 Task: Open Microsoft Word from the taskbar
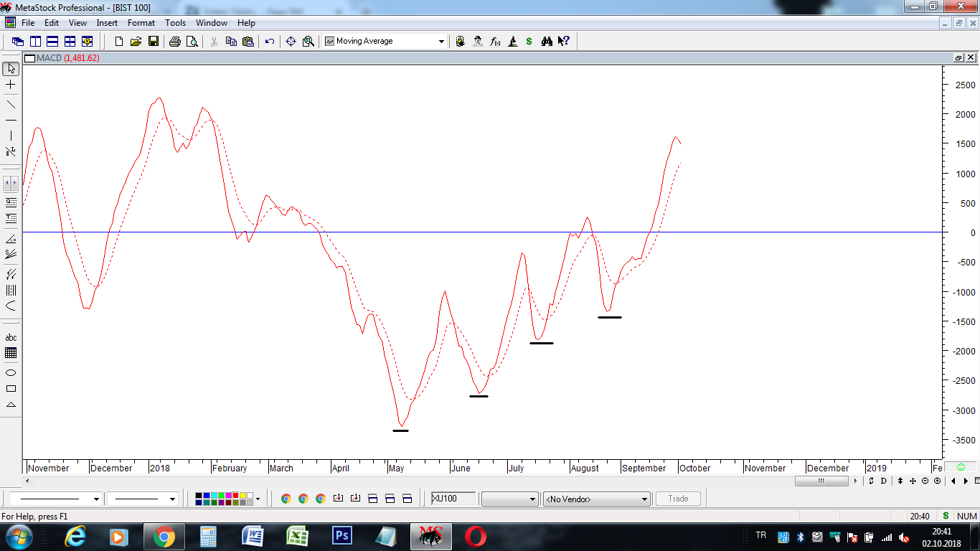pyautogui.click(x=253, y=537)
